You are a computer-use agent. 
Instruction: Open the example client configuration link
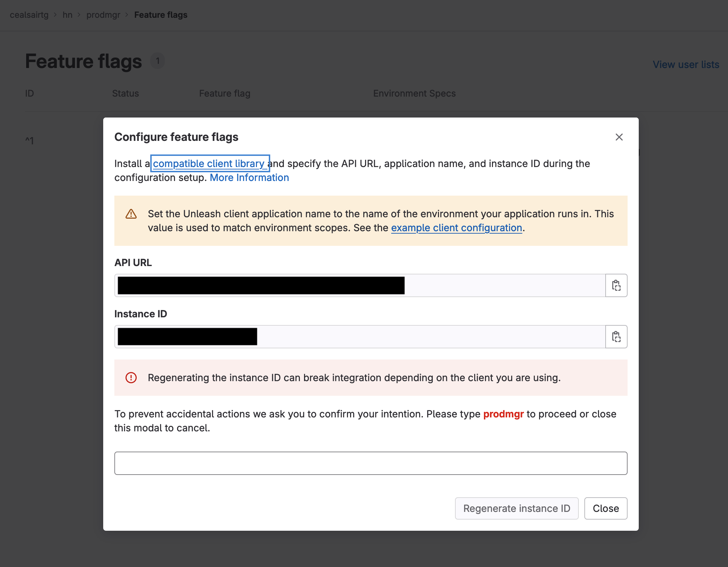click(x=456, y=228)
